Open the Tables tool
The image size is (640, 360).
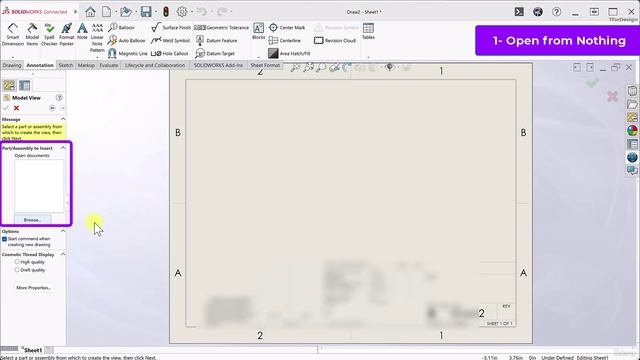click(368, 31)
